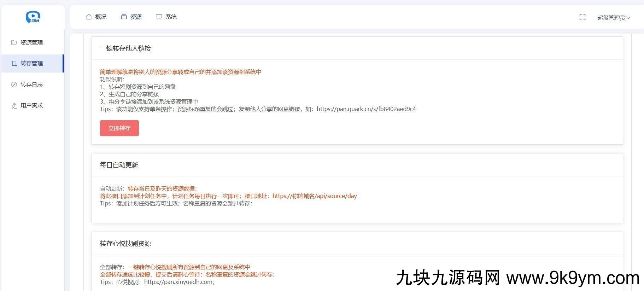Click the pencil icon beside 用户需求
The height and width of the screenshot is (291, 644).
click(14, 106)
